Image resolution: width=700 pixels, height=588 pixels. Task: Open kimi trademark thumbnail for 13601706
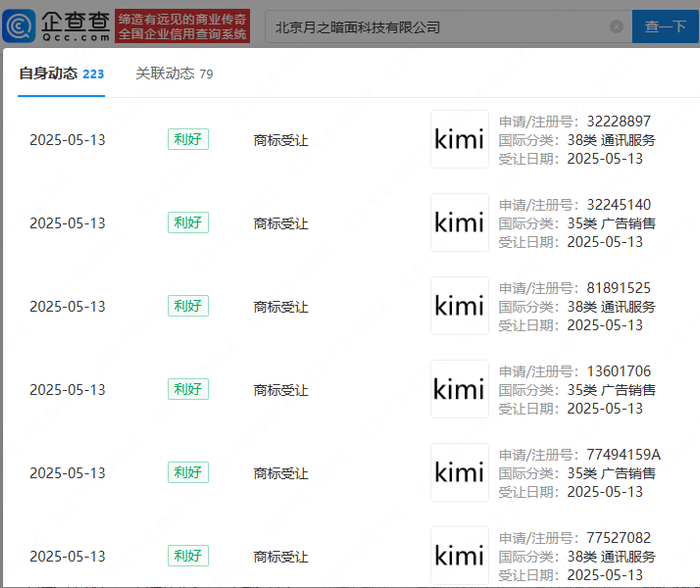click(459, 389)
